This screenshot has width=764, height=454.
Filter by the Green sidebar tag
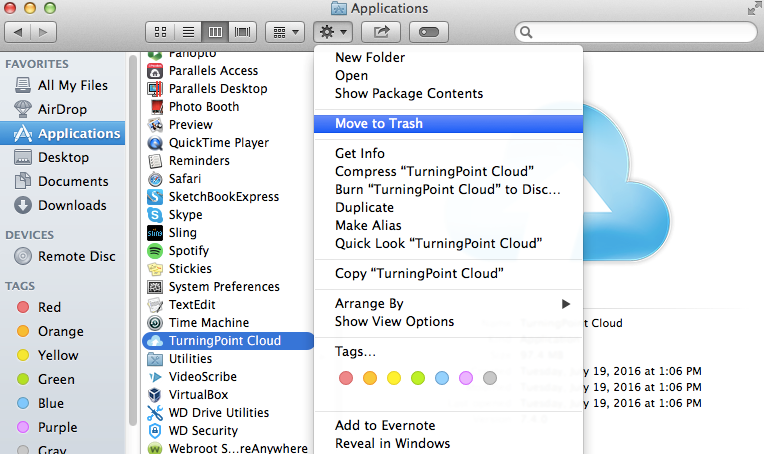pyautogui.click(x=62, y=379)
